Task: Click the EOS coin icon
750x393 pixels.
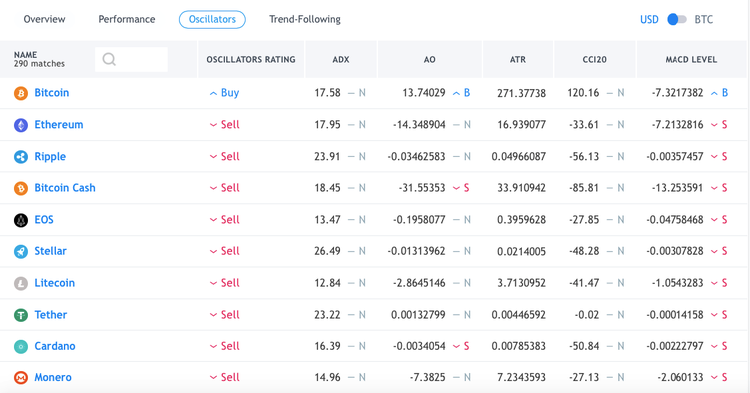Action: [21, 220]
